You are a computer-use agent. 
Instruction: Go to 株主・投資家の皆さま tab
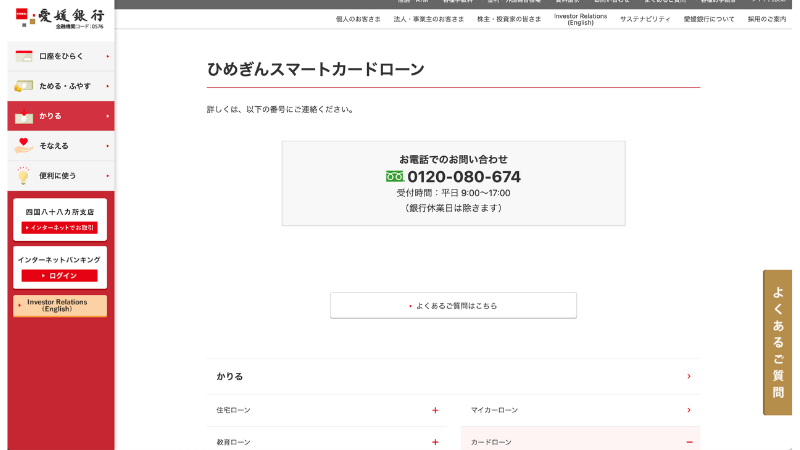click(509, 19)
